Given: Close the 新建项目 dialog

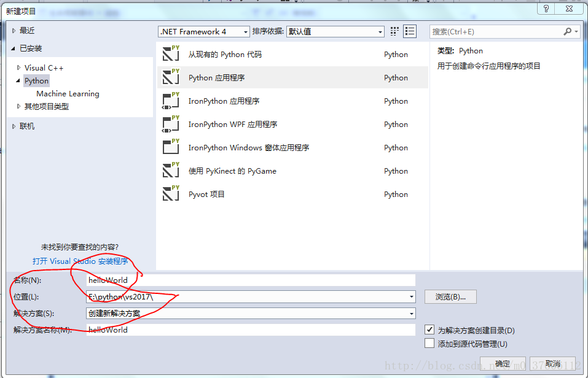Looking at the screenshot, I should [569, 9].
